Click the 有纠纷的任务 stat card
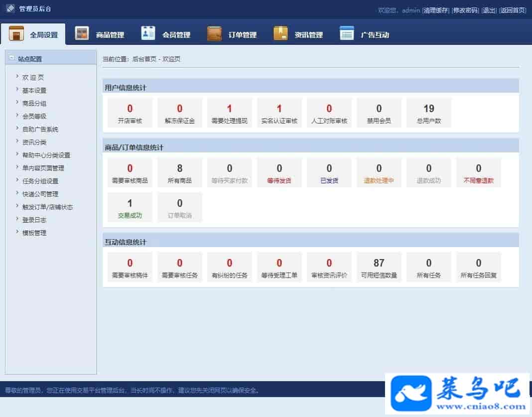Viewport: 532px width, 417px height. [x=230, y=268]
